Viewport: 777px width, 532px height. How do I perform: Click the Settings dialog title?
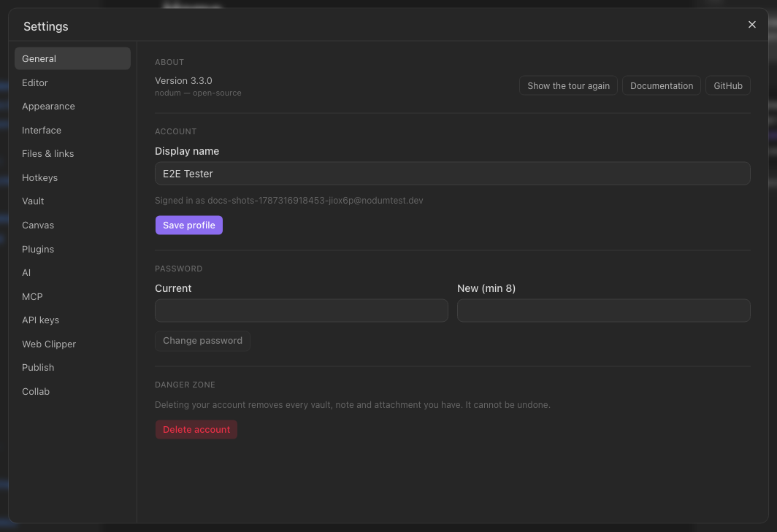[45, 26]
